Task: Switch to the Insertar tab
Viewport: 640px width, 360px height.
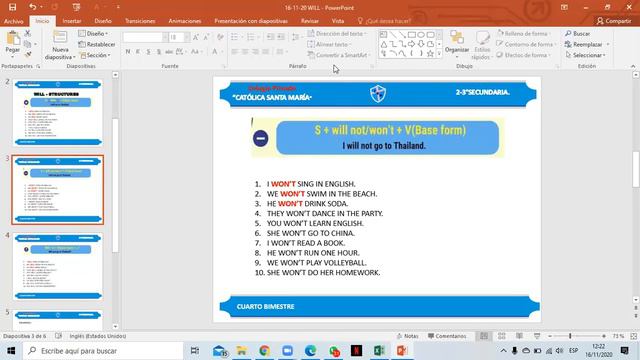Action: pos(72,21)
